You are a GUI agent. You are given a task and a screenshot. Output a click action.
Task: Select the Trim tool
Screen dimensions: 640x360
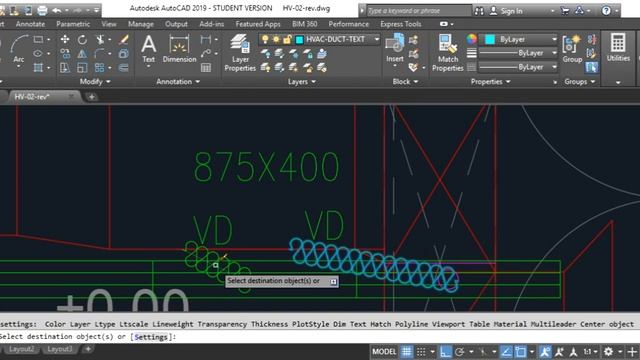pyautogui.click(x=100, y=40)
